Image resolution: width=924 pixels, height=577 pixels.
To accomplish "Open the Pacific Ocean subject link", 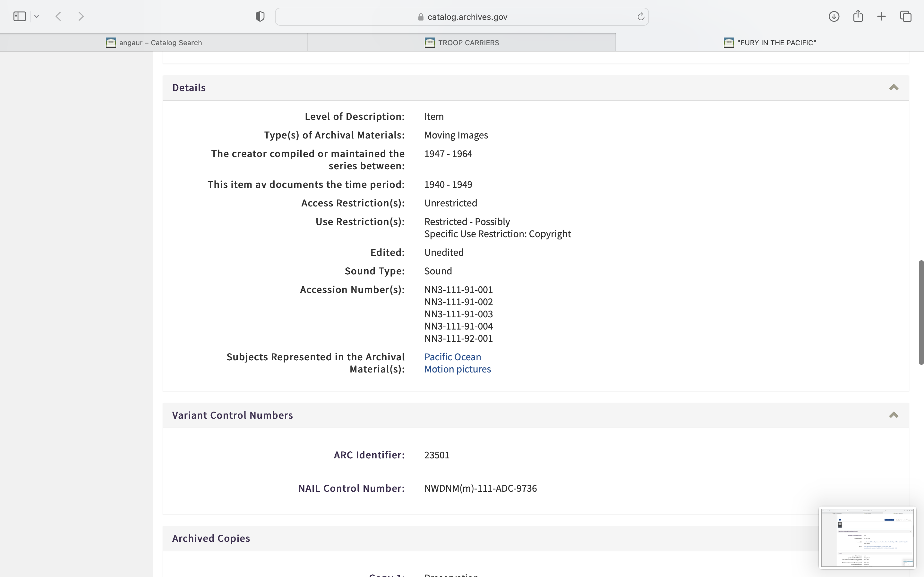I will tap(452, 357).
